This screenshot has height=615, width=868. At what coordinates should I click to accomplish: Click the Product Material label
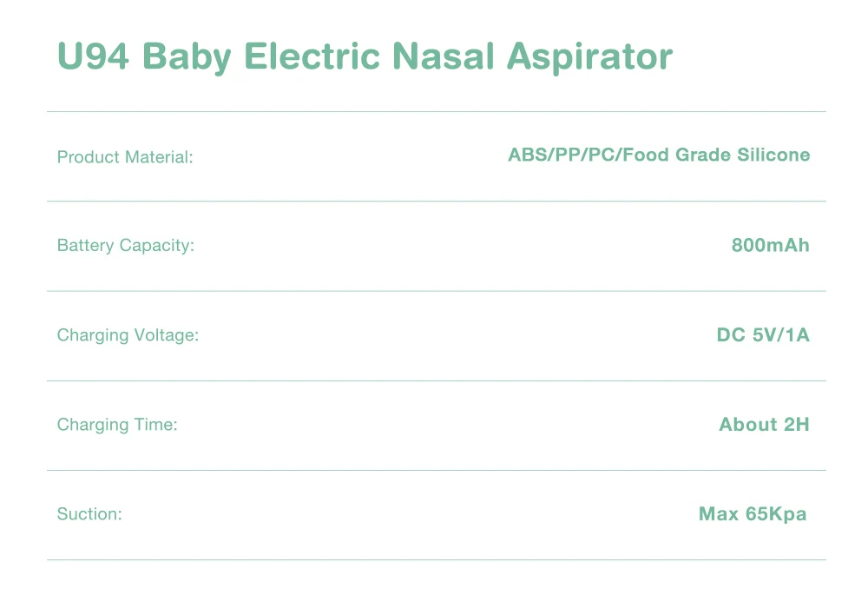[125, 157]
